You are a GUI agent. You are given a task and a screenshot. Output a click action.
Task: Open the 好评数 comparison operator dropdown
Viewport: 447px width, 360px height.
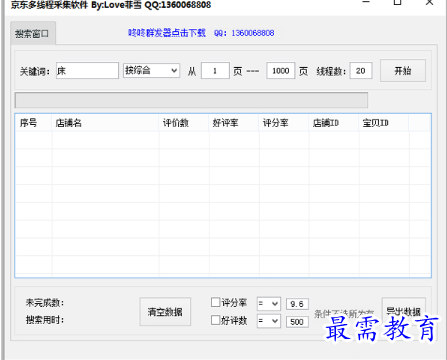tap(269, 321)
